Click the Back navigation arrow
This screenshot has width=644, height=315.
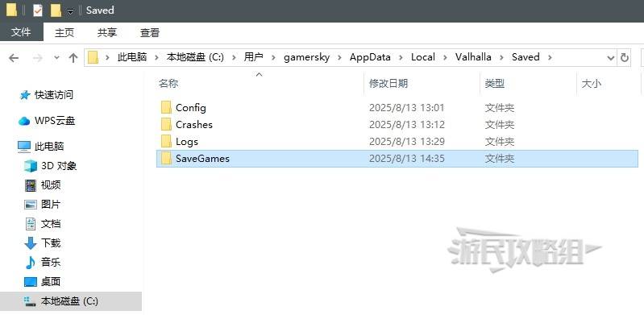14,58
